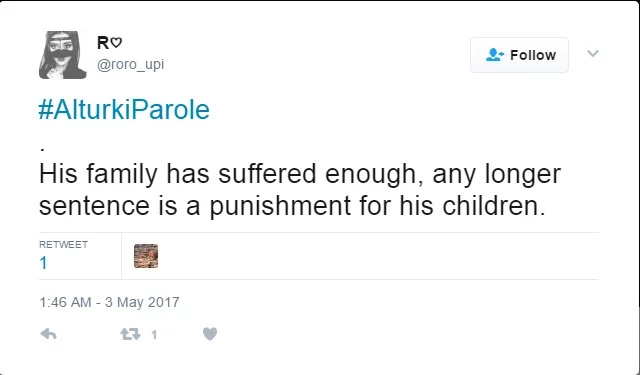Click the reply arrow icon
The height and width of the screenshot is (375, 640).
[x=49, y=334]
